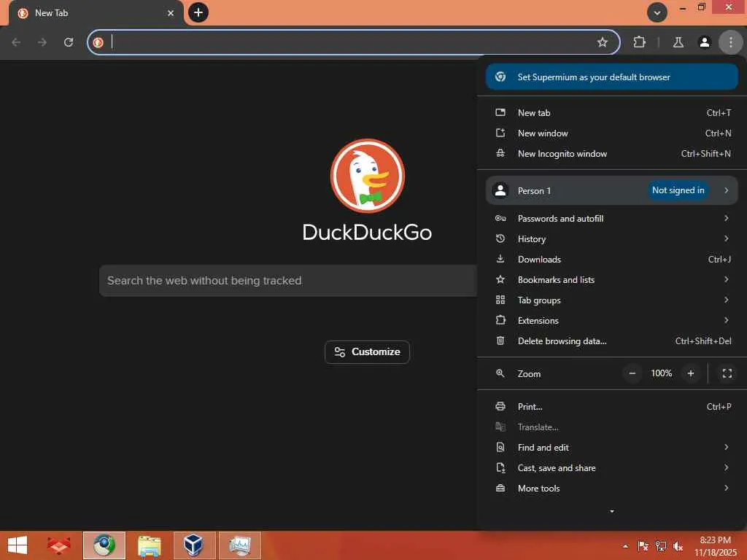
Task: Reload the current page
Action: pos(69,42)
